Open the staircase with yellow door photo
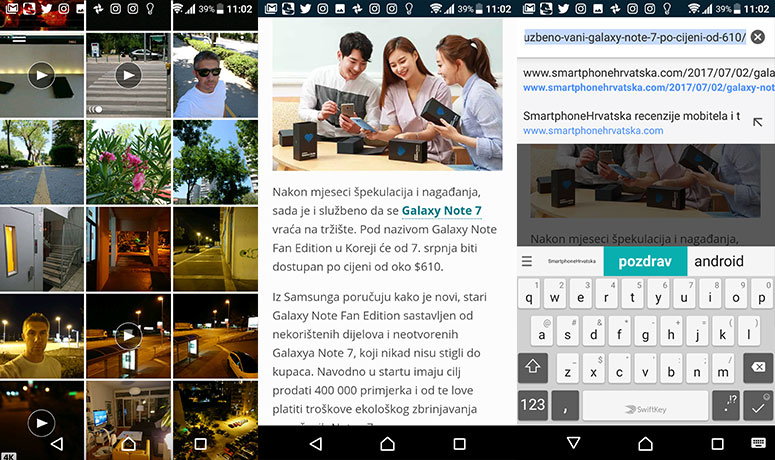This screenshot has height=460, width=775. click(x=42, y=249)
